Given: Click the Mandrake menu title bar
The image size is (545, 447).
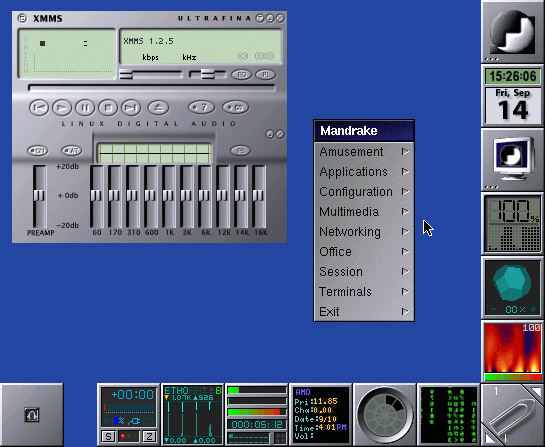Looking at the screenshot, I should click(364, 131).
